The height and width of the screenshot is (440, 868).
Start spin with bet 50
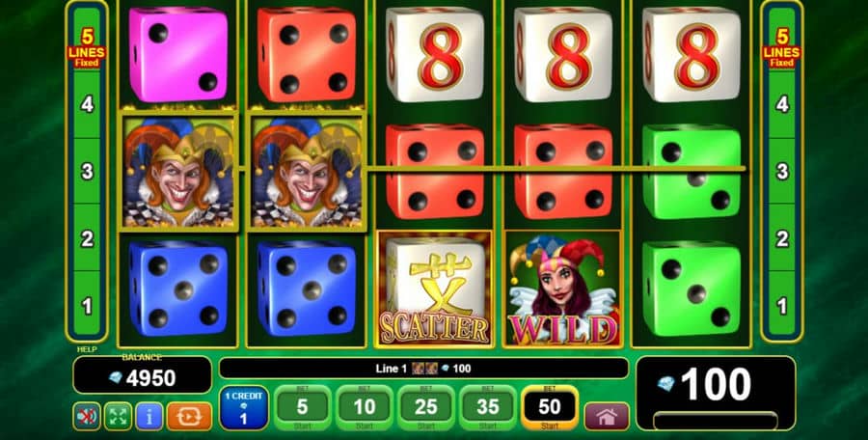point(550,408)
